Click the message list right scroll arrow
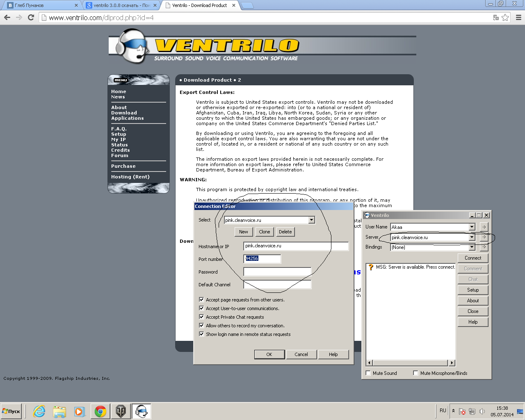The height and width of the screenshot is (420, 525). click(x=452, y=363)
